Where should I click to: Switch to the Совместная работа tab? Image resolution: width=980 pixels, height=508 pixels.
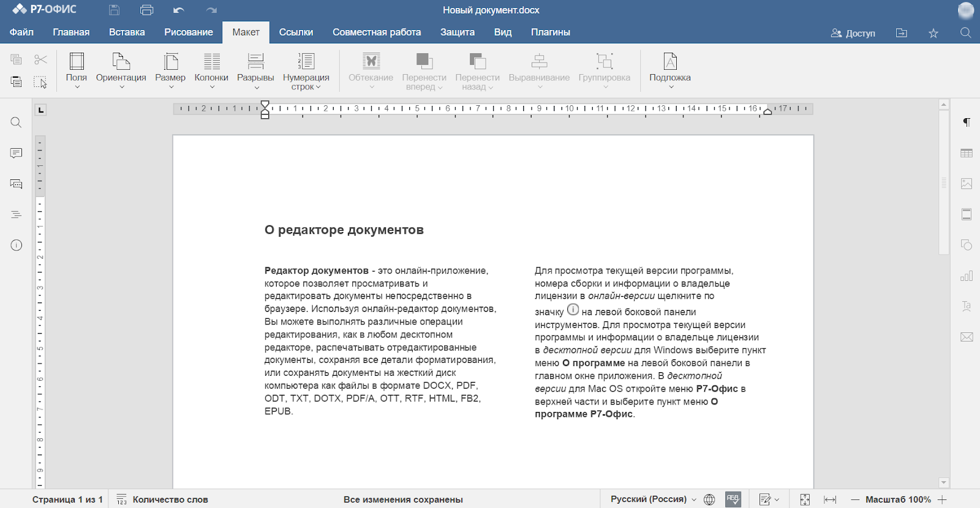coord(377,32)
